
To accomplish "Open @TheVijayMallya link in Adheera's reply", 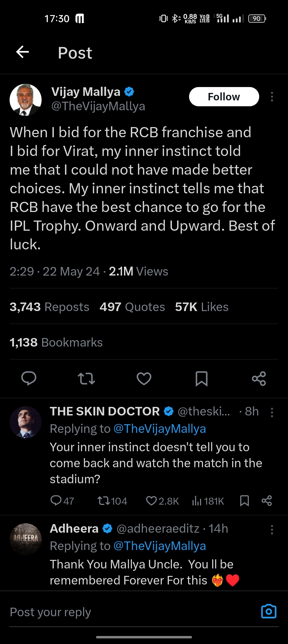I will click(159, 546).
